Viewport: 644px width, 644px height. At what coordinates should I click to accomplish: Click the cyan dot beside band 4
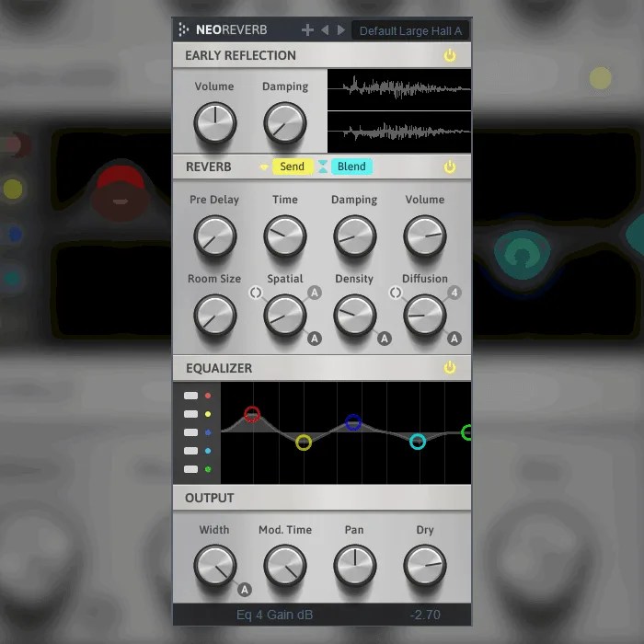(x=208, y=451)
